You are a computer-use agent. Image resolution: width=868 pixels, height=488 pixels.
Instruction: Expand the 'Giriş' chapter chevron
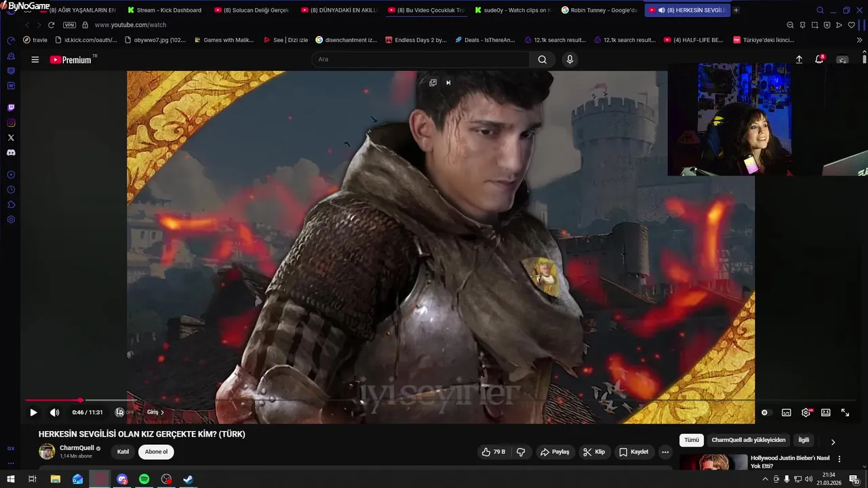[x=162, y=412]
